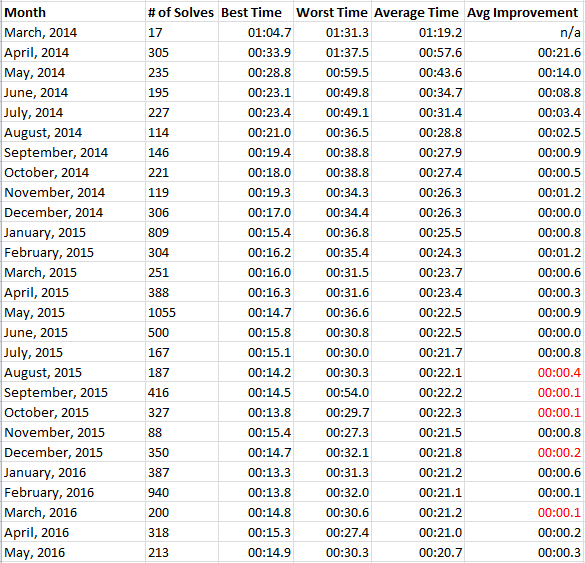
Task: Click the August, 2015 month cell
Action: [73, 372]
